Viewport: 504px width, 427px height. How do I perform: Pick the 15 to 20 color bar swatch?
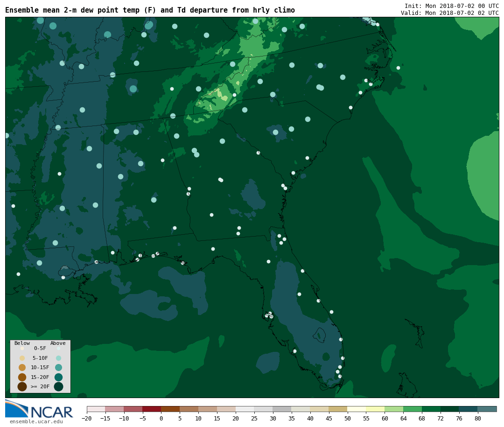pyautogui.click(x=226, y=409)
